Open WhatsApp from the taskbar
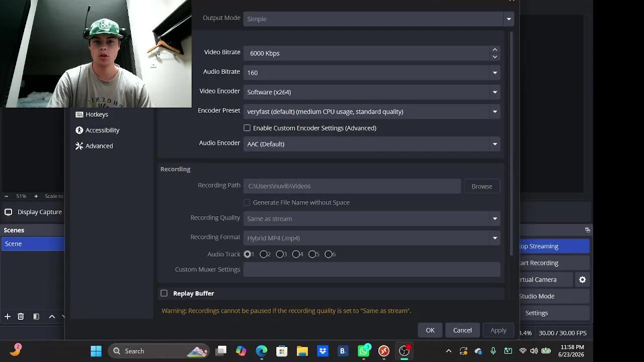 (363, 351)
